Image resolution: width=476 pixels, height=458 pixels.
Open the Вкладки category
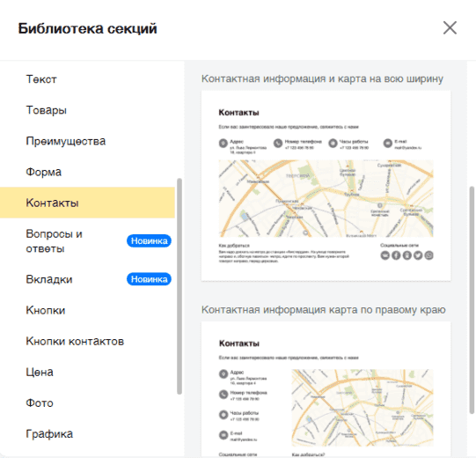(x=49, y=279)
